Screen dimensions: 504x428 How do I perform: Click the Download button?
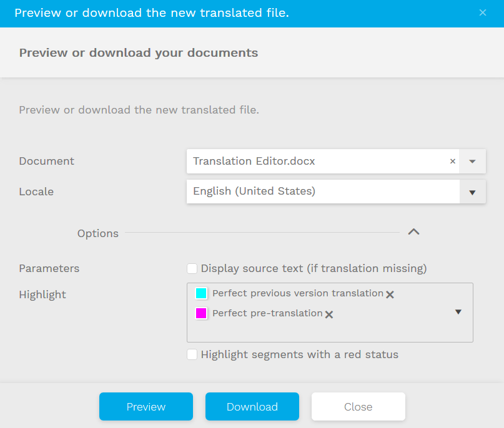point(252,407)
